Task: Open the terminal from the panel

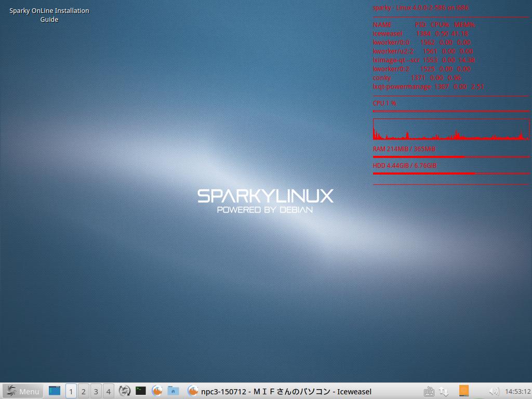Action: point(141,391)
